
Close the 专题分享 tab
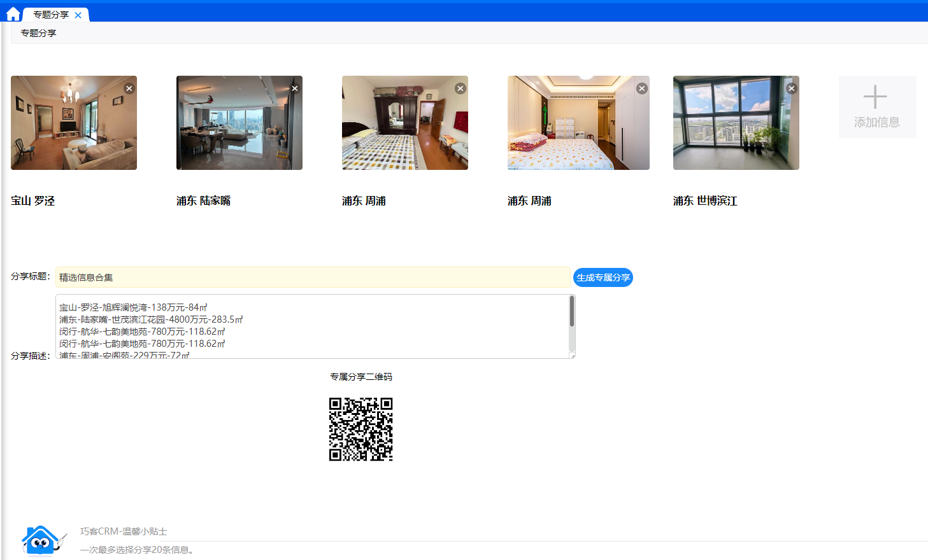[78, 15]
